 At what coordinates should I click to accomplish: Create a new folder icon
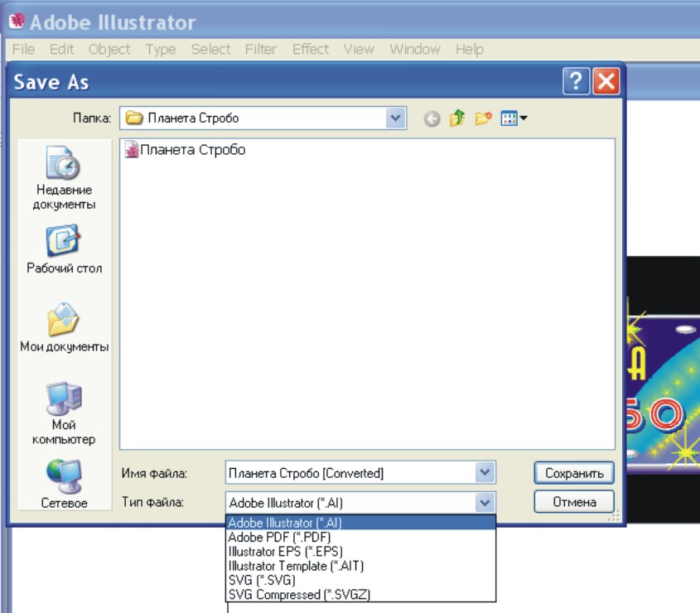(x=483, y=118)
